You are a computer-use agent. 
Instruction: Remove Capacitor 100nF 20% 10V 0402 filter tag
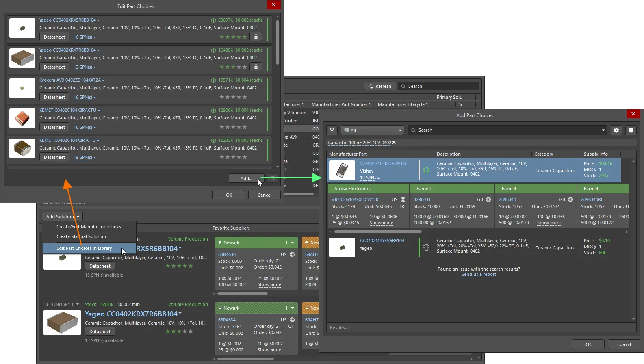tap(394, 143)
